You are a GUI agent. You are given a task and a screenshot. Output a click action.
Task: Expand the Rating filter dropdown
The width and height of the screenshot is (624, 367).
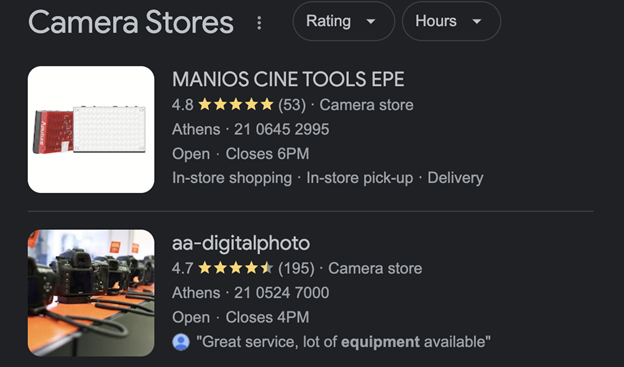point(343,21)
